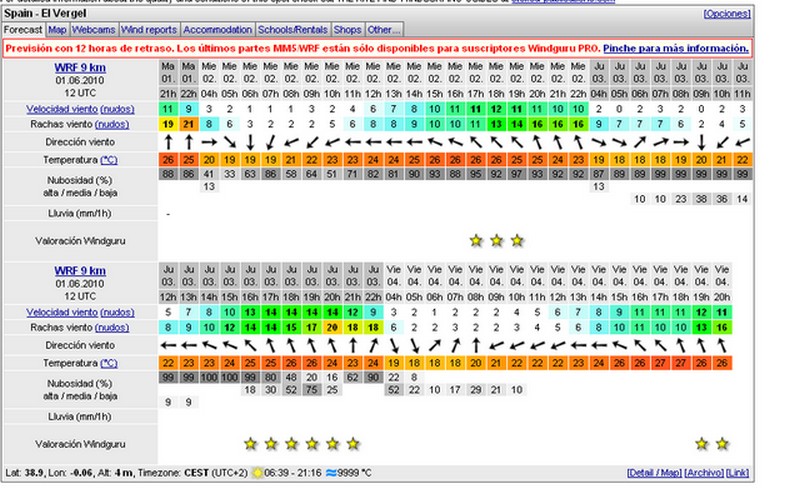Click 'Velocidad viento' link in lower table
This screenshot has height=494, width=800.
tap(62, 312)
